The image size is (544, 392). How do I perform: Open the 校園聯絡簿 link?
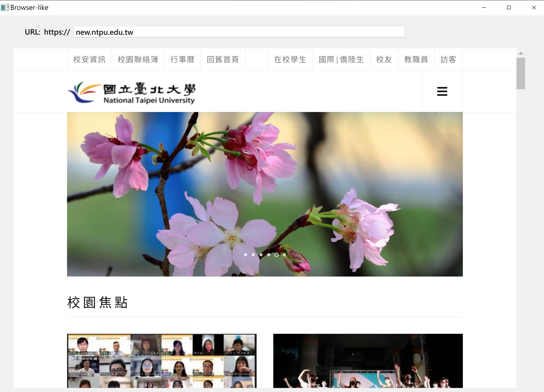pyautogui.click(x=138, y=59)
